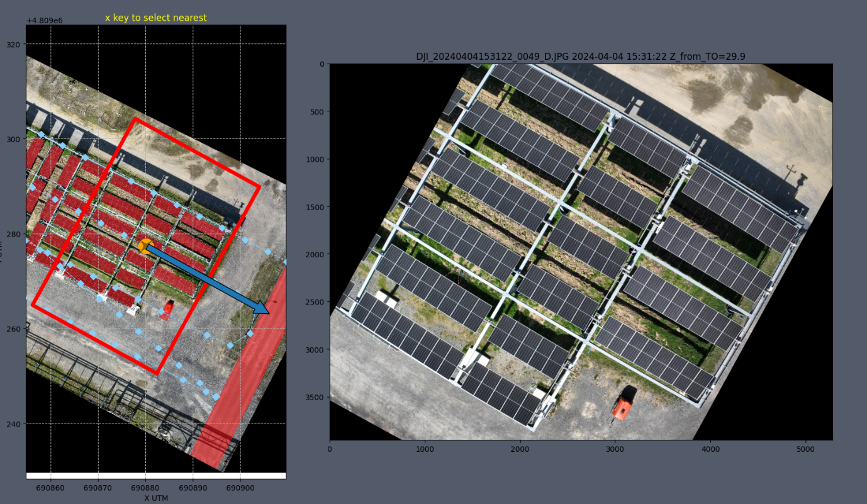Viewport: 867px width, 504px height.
Task: Click the 'X UTM' axis label
Action: (155, 498)
